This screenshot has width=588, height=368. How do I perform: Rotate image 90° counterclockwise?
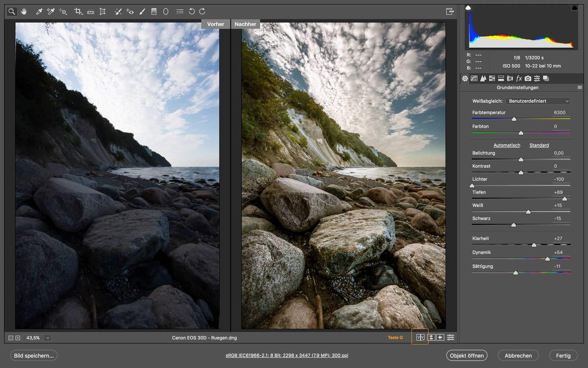[x=192, y=11]
